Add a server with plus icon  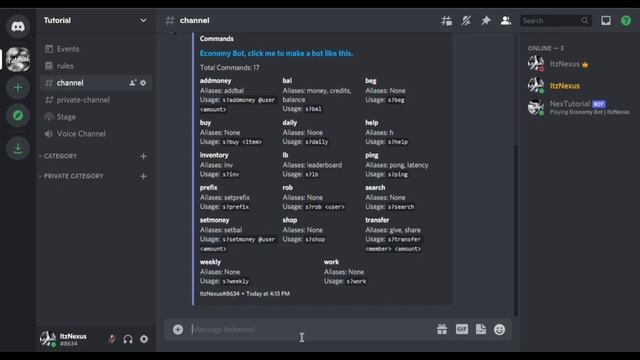(18, 87)
